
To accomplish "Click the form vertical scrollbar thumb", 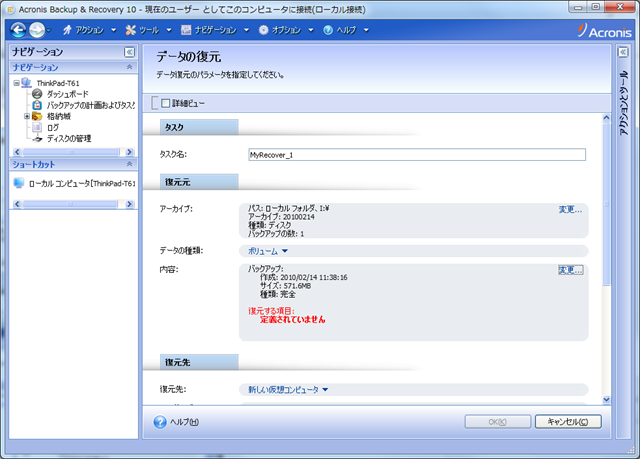I will 606,204.
